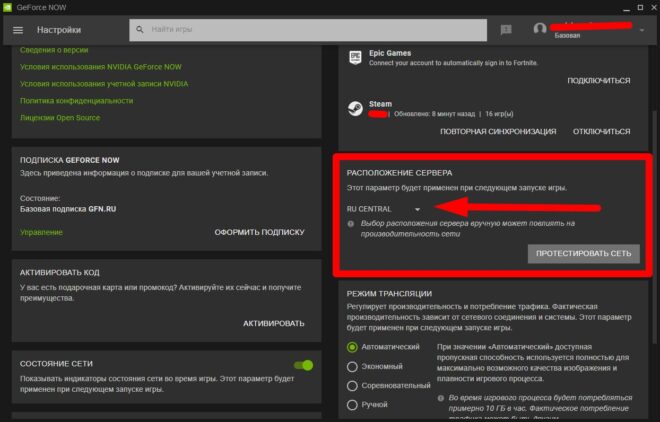Minimize the GeForce NOW window

coord(626,8)
